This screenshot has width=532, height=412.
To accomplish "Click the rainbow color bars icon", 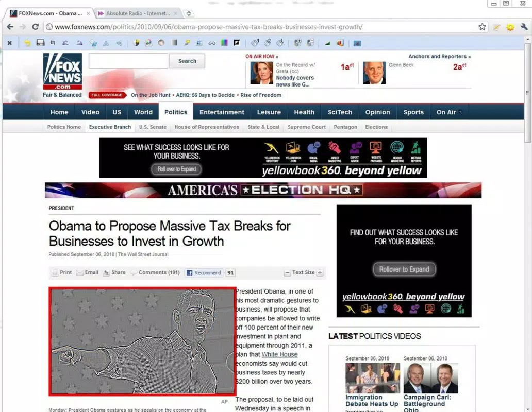I will coord(224,43).
